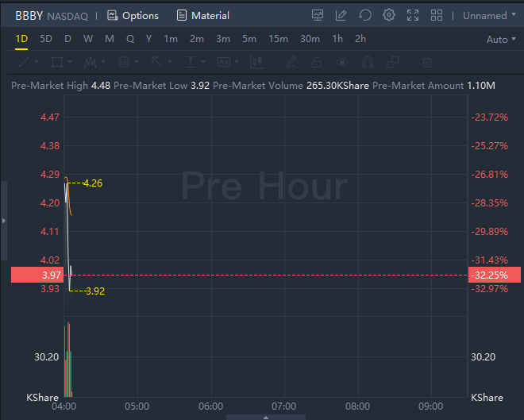Select the Y yearly timeframe
Screen dimensions: 524x420
148,39
